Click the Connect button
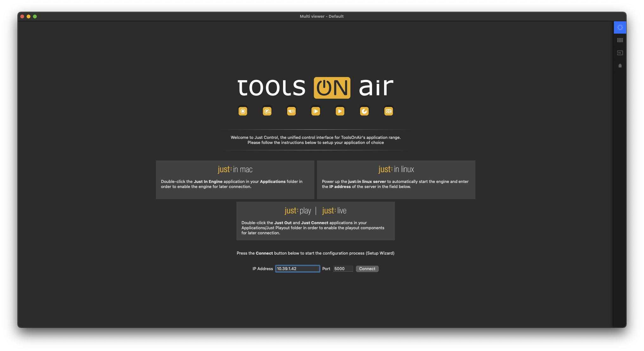 coord(367,269)
